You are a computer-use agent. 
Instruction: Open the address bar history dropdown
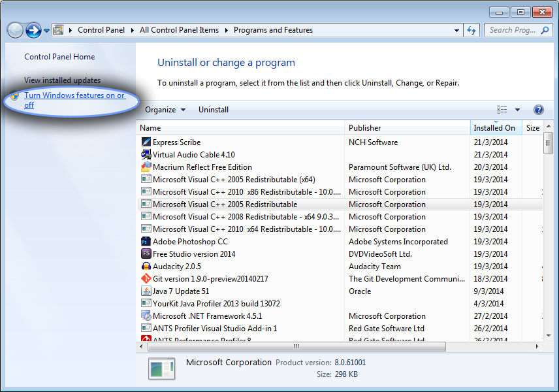(456, 30)
